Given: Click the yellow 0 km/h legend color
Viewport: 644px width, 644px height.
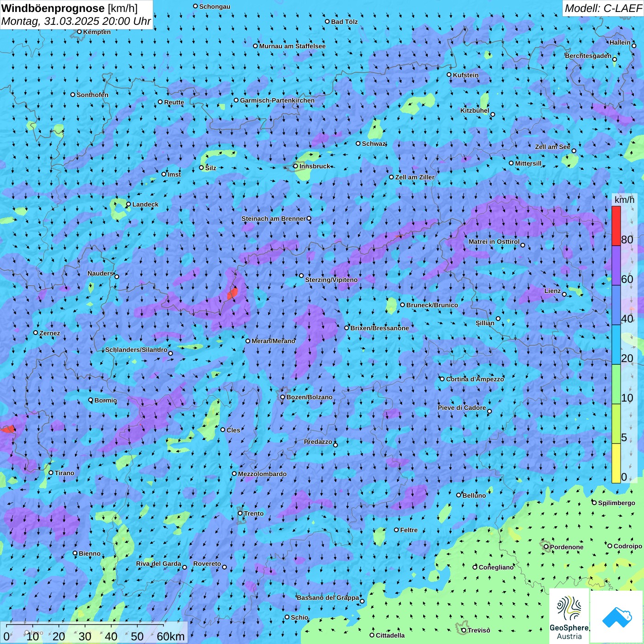Looking at the screenshot, I should 616,463.
